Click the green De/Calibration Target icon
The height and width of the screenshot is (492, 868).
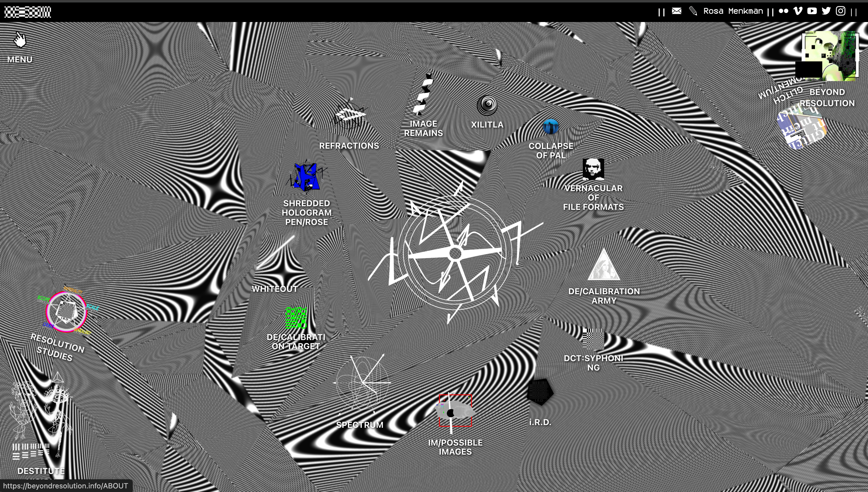click(x=296, y=318)
